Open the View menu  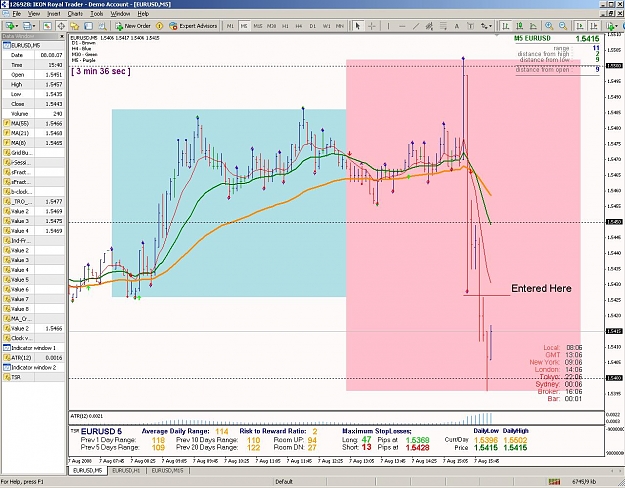click(x=34, y=14)
